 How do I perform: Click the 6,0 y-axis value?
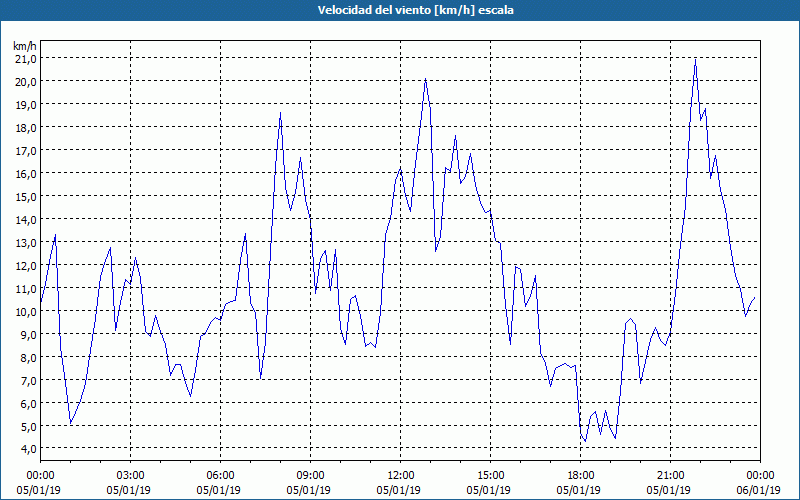click(28, 403)
